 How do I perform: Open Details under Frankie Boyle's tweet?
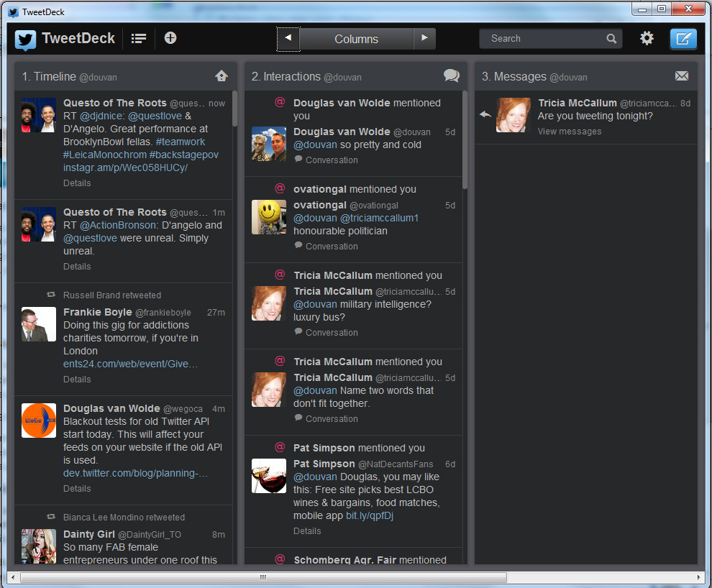77,380
